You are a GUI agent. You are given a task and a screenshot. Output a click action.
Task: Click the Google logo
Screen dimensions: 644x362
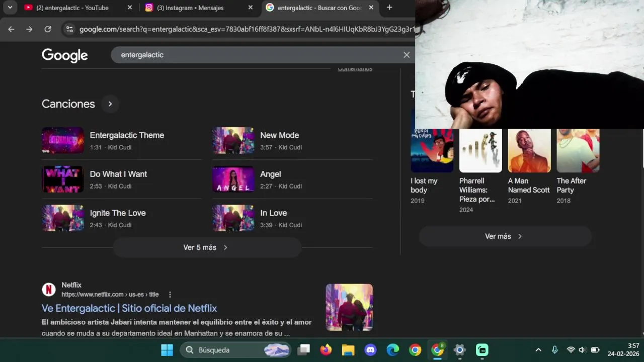tap(65, 55)
